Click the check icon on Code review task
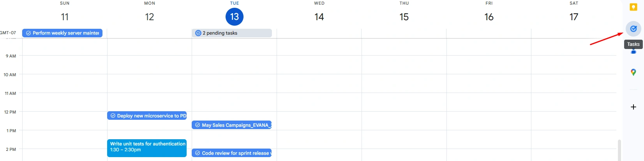This screenshot has width=644, height=161. pyautogui.click(x=198, y=153)
